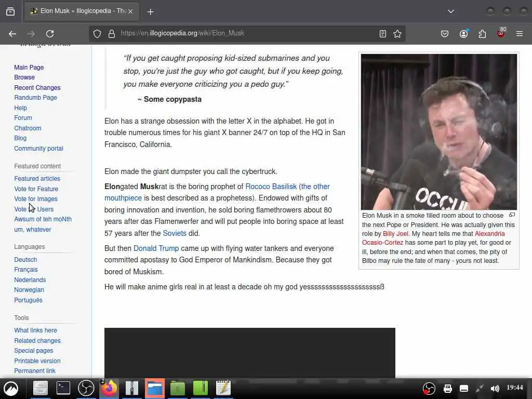Open the tracking protection shield
532x399 pixels.
click(x=97, y=34)
